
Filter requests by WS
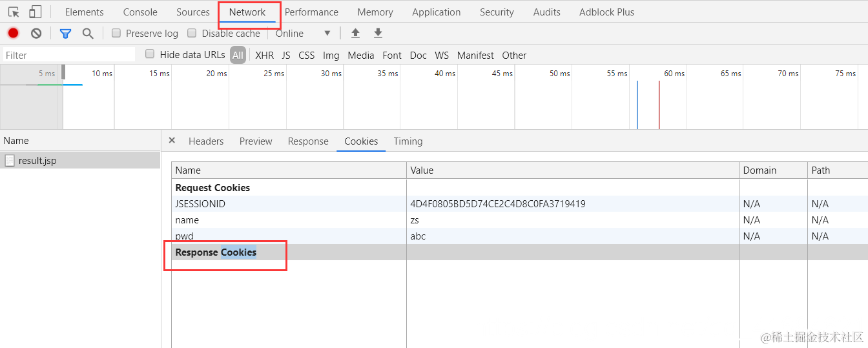tap(442, 55)
